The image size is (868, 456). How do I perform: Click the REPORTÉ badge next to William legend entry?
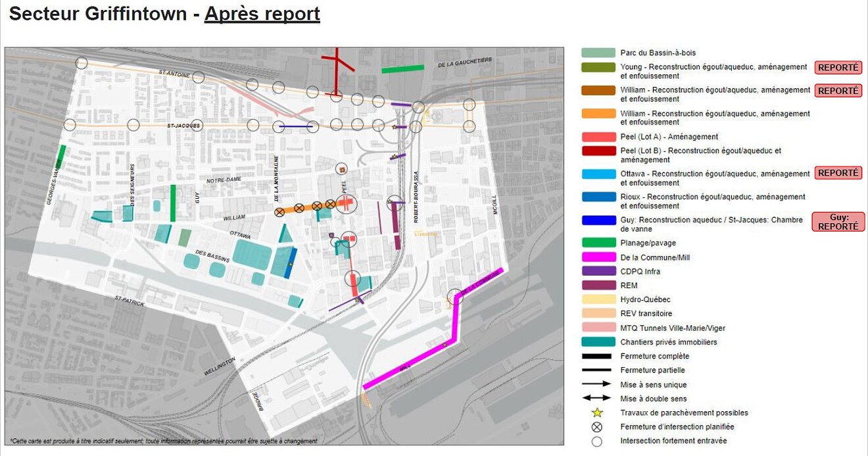pyautogui.click(x=838, y=90)
